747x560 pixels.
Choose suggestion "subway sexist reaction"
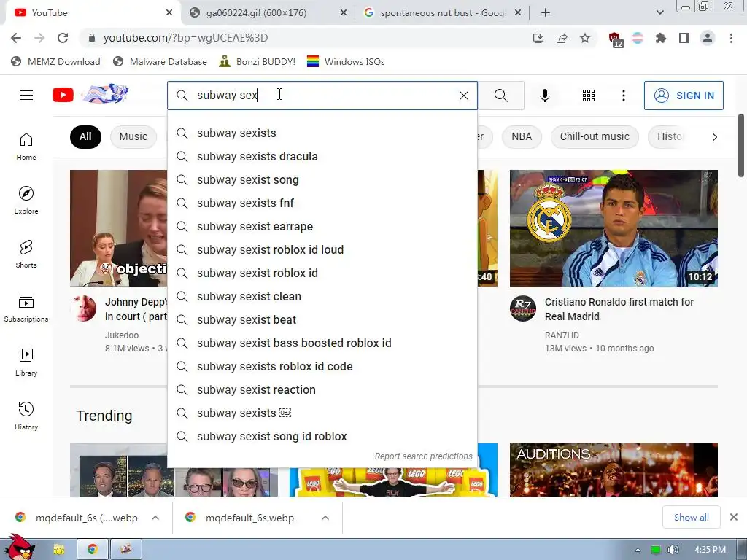point(322,389)
